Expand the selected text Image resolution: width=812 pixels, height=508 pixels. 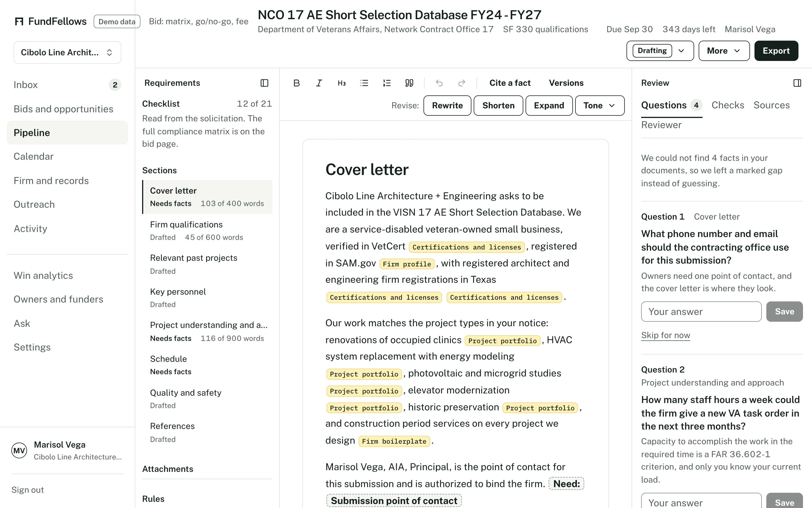(549, 106)
